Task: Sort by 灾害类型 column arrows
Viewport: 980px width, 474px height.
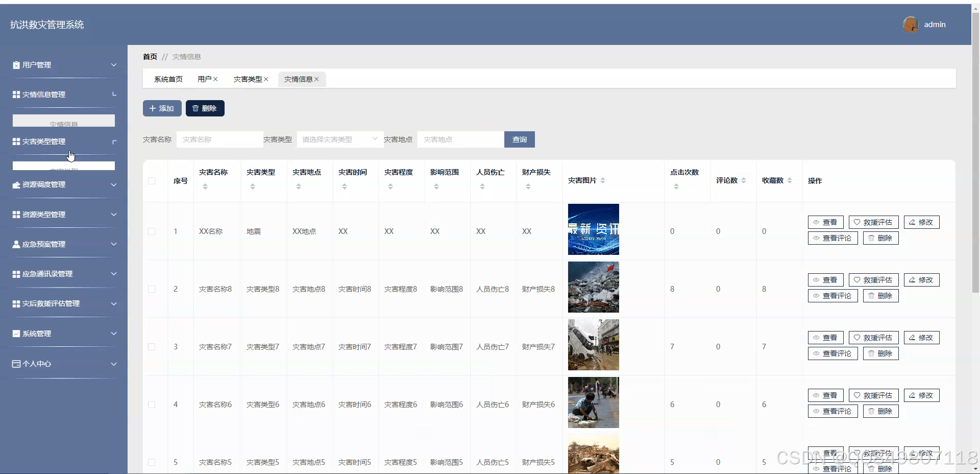Action: coord(253,187)
